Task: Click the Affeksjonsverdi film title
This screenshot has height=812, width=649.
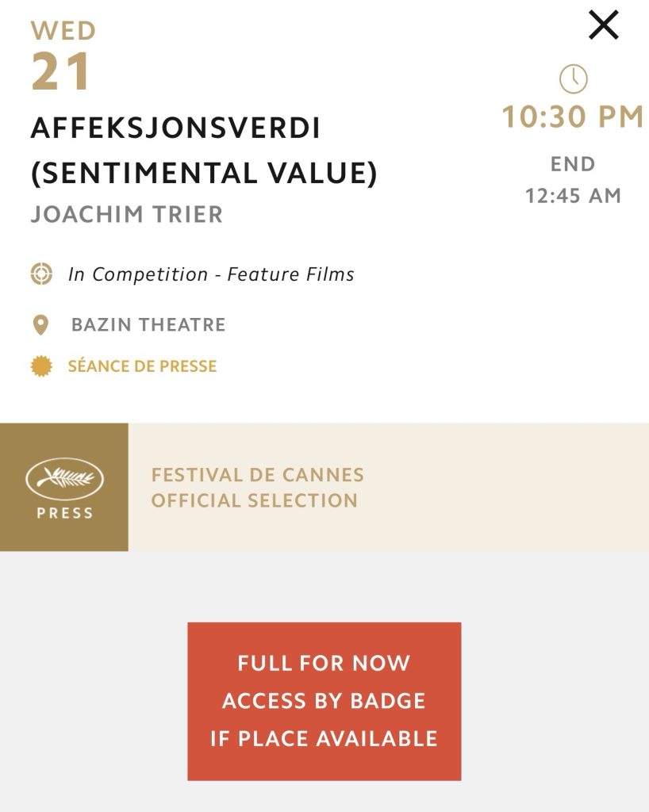Action: (175, 128)
